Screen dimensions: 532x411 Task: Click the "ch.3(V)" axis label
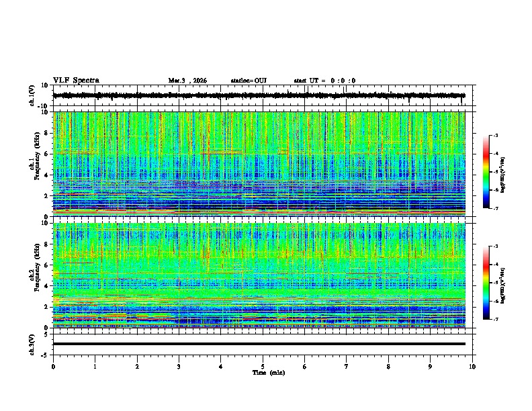point(32,345)
